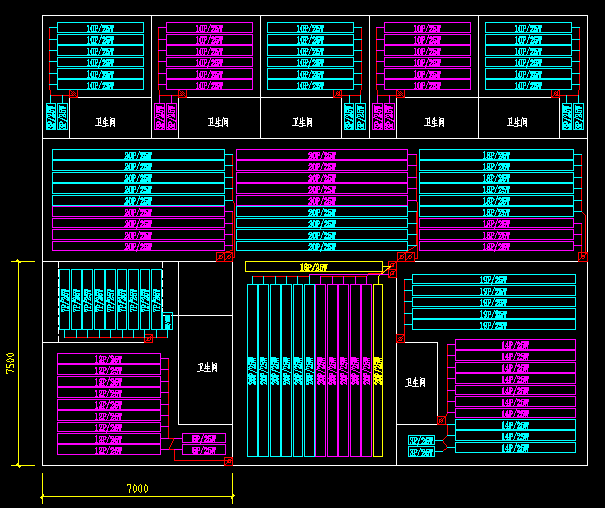
Task: Select the topmost magenta 12P/25W unit
Action: (108, 358)
